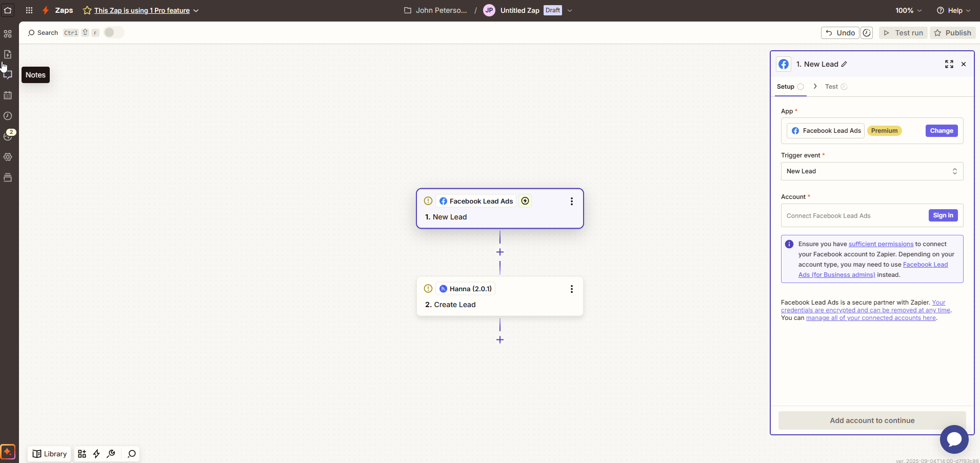Click the warning icon on Facebook Lead Ads step
This screenshot has width=980, height=463.
pos(428,201)
